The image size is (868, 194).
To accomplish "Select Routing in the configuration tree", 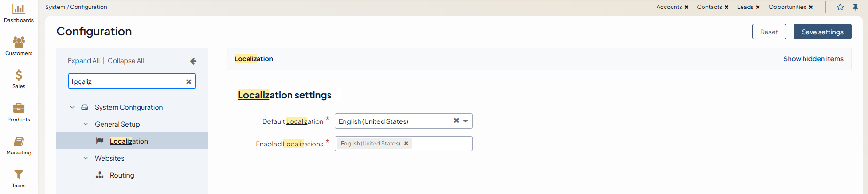I will (x=122, y=175).
